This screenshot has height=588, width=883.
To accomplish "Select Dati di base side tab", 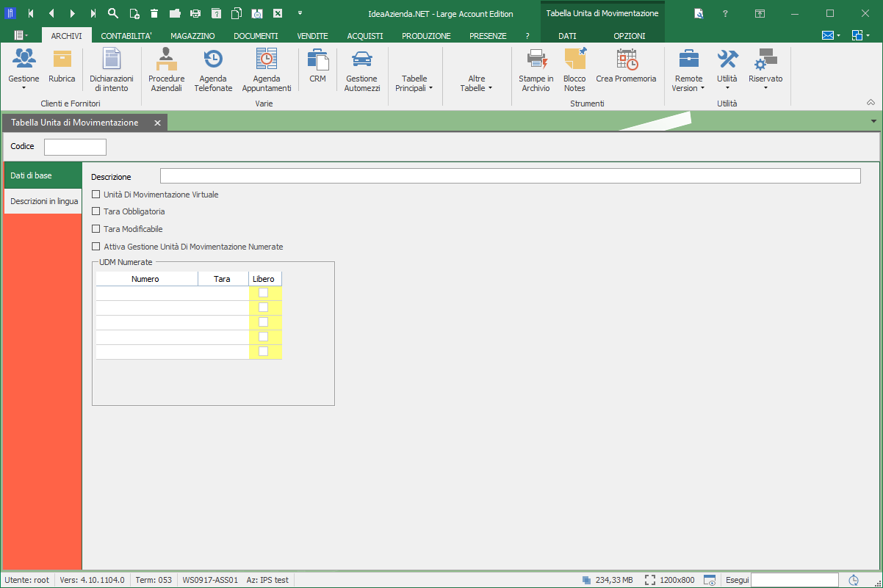I will [x=43, y=175].
